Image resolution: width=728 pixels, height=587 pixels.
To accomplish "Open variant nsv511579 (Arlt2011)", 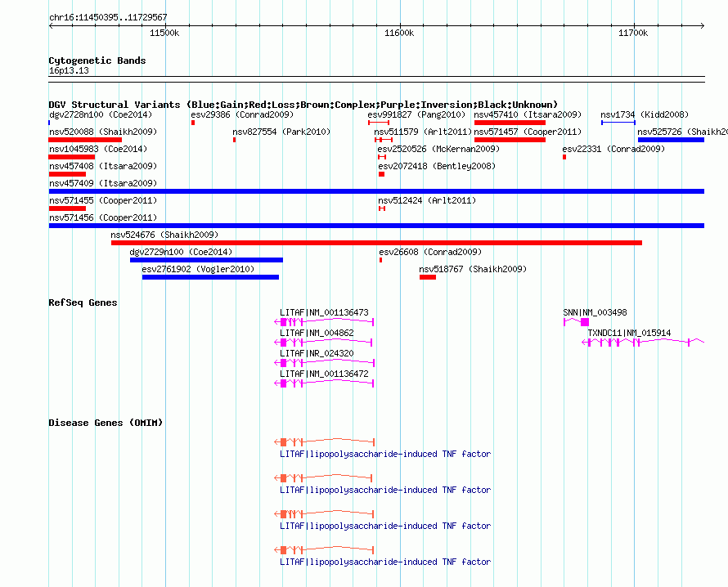I will tap(423, 132).
